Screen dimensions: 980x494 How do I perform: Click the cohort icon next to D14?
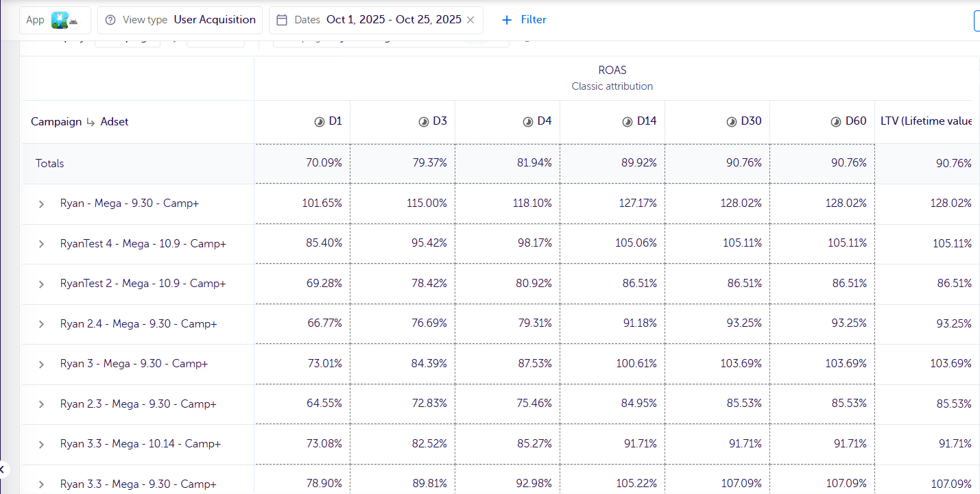click(x=628, y=122)
